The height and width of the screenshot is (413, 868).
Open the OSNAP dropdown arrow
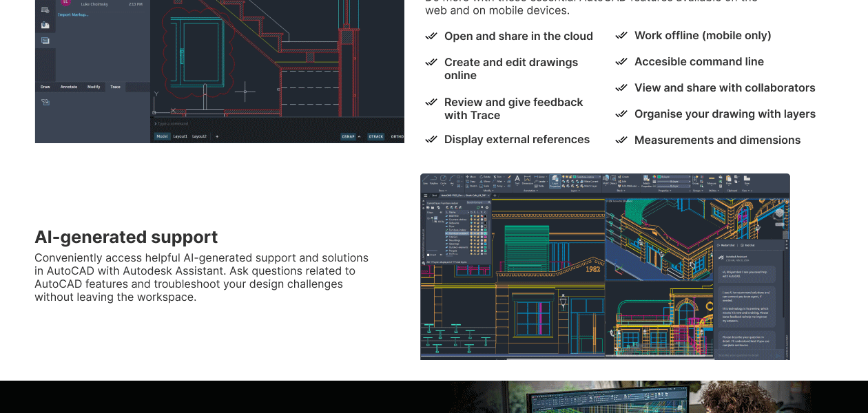point(359,136)
